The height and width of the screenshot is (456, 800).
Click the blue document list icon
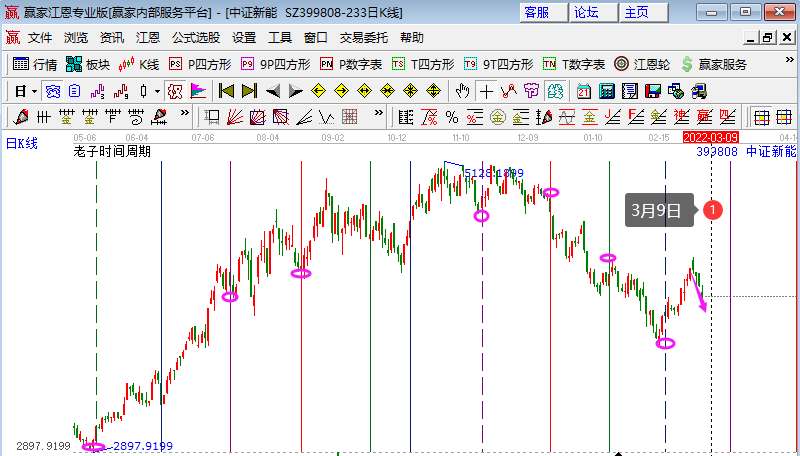tap(75, 92)
